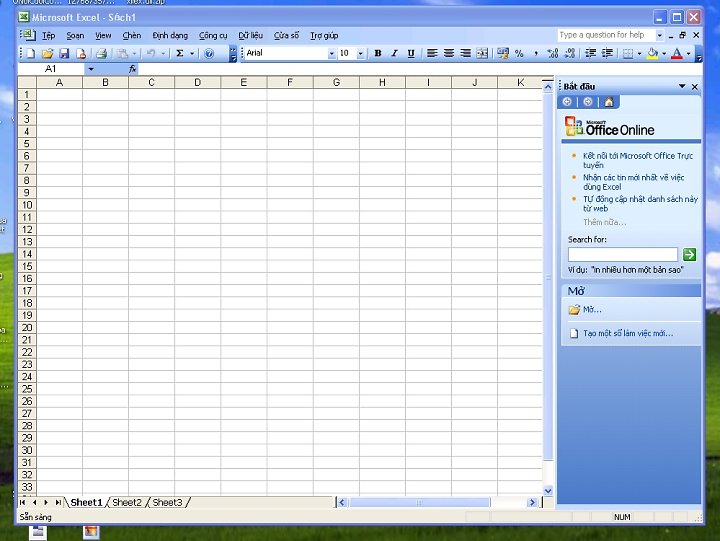This screenshot has width=720, height=541.
Task: Align cell text left
Action: coord(432,53)
